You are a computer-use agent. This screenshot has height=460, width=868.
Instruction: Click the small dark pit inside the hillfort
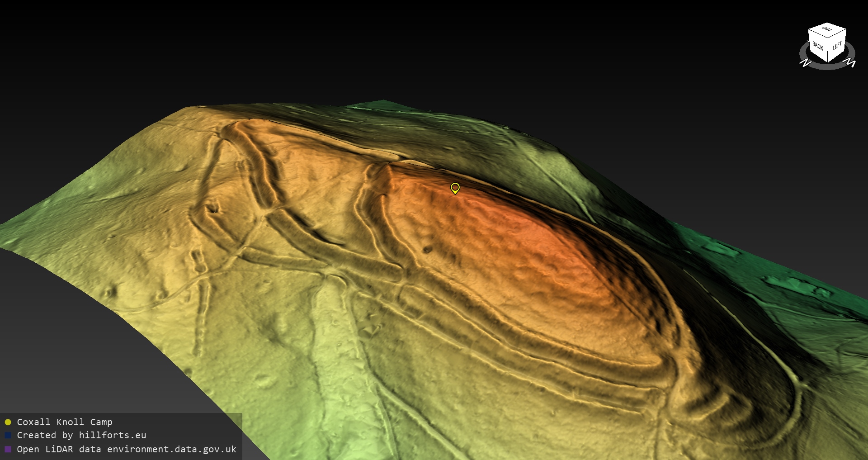427,249
